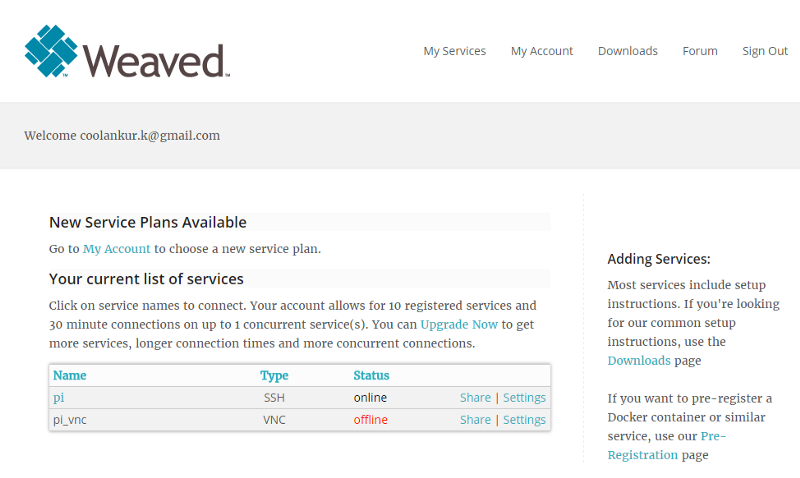This screenshot has height=478, width=800.
Task: Connect to the pi service
Action: tap(59, 398)
